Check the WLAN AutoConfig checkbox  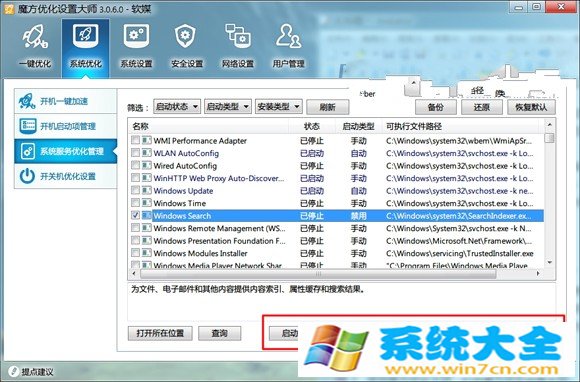coord(135,153)
